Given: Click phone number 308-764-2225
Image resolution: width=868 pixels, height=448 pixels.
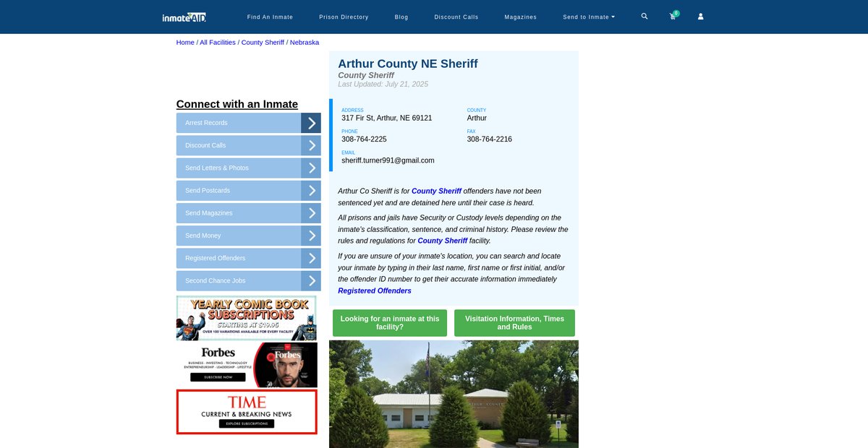Looking at the screenshot, I should [x=364, y=139].
